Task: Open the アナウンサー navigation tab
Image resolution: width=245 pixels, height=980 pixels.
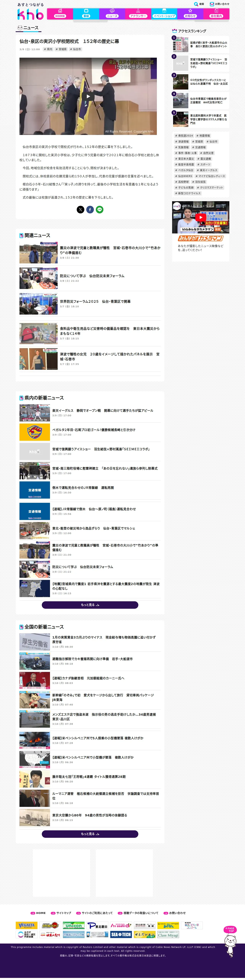Action: pyautogui.click(x=138, y=14)
